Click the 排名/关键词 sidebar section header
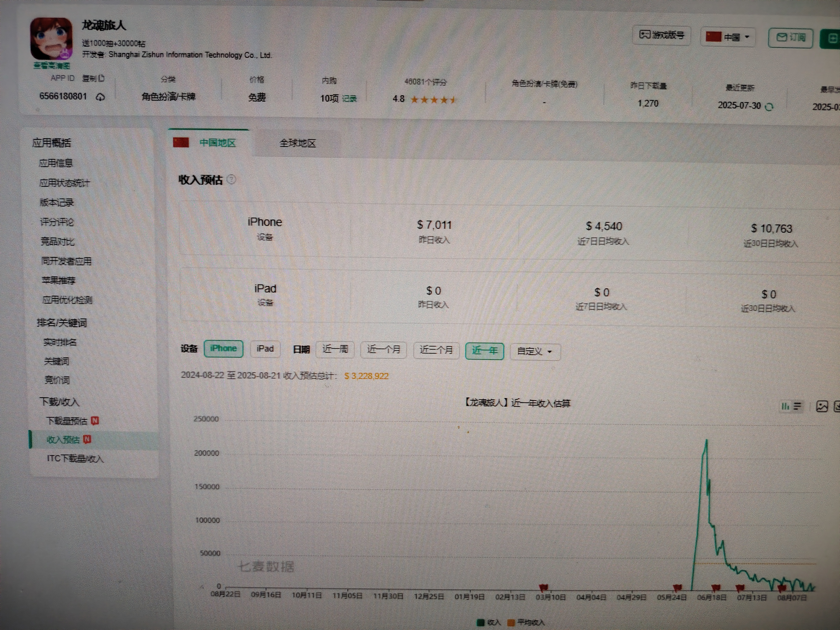 (62, 323)
